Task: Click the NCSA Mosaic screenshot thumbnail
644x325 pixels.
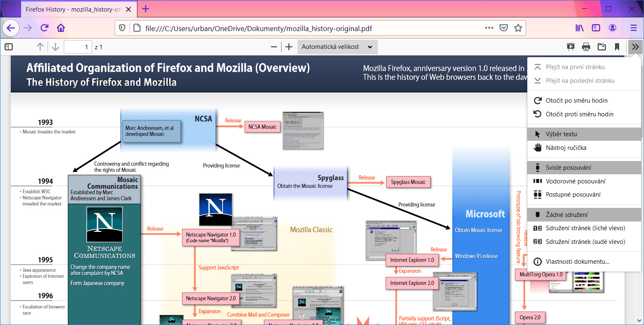Action: pos(303,130)
